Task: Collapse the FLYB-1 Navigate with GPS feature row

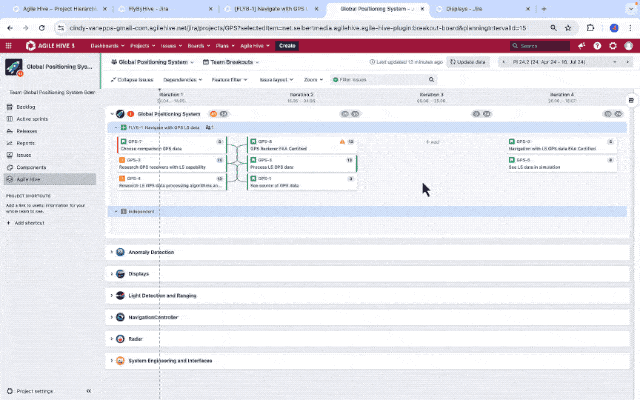Action: [x=116, y=128]
